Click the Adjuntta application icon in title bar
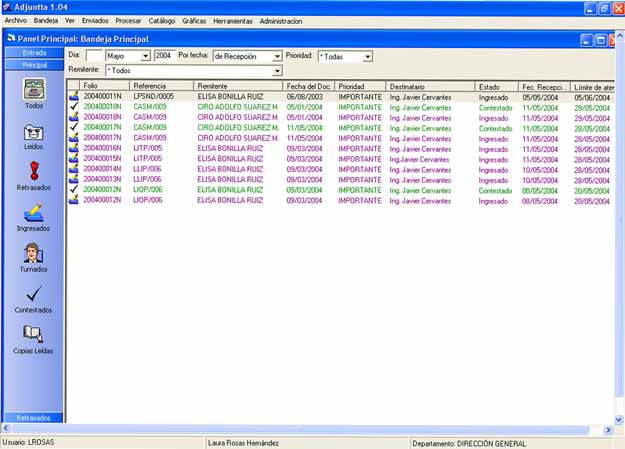 coord(7,7)
